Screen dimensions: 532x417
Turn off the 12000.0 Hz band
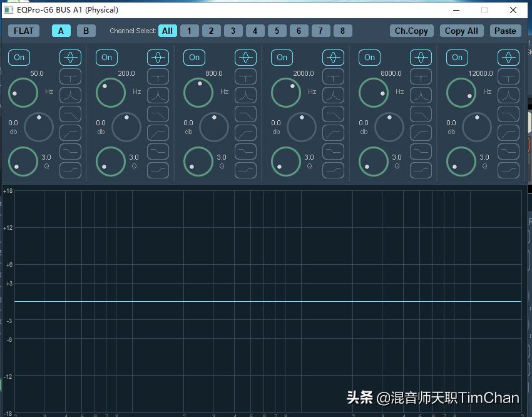(457, 57)
